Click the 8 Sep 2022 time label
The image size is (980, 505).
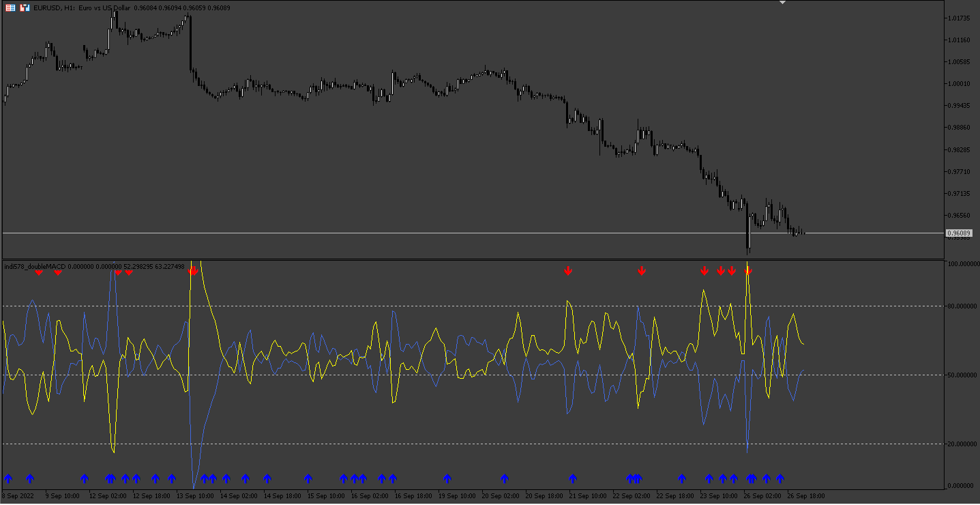[x=18, y=497]
